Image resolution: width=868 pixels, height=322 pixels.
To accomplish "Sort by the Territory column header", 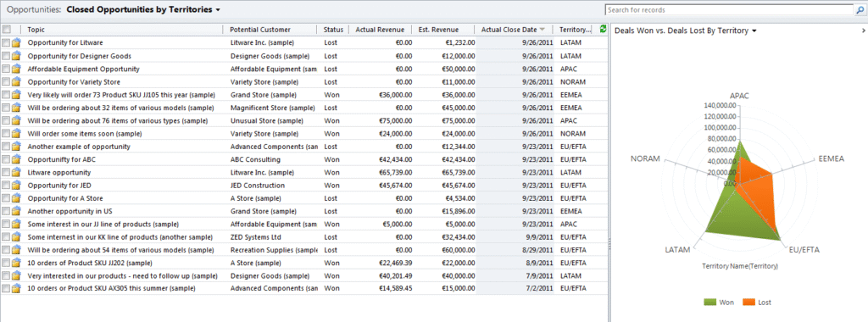I will pos(576,30).
